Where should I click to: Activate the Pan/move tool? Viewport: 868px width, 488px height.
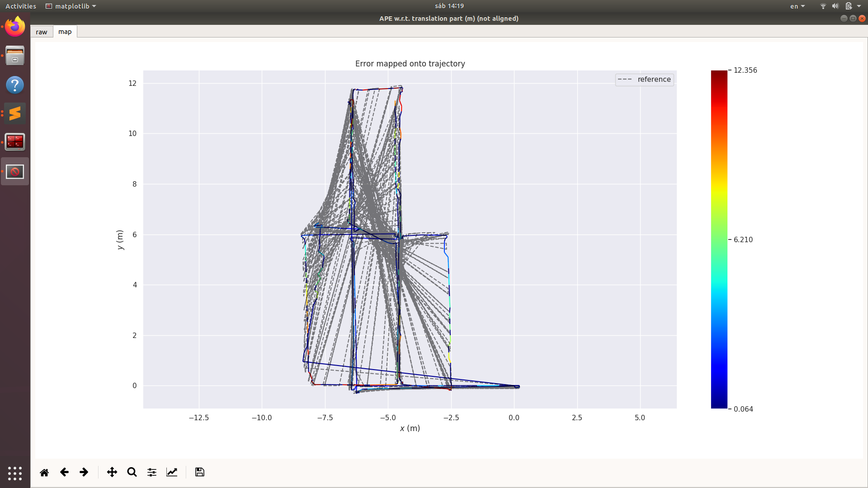112,472
